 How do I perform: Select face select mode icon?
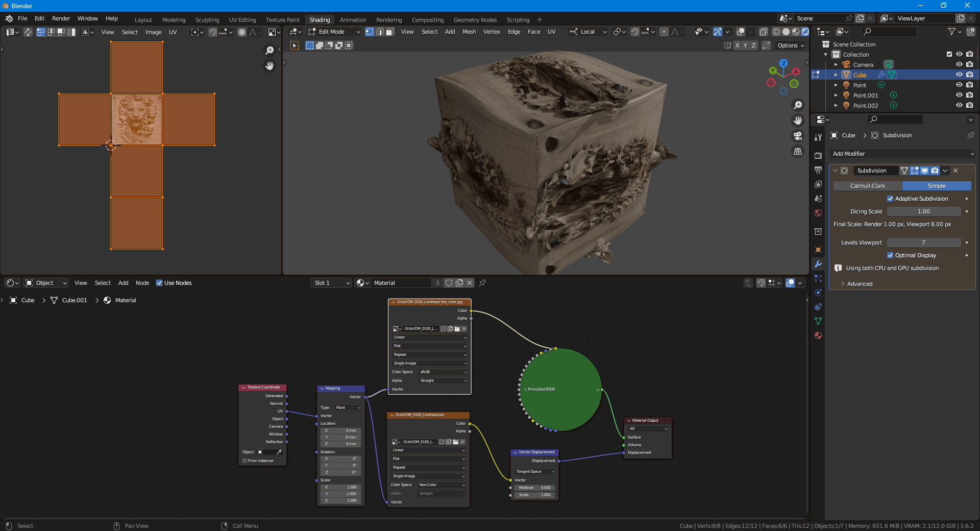(x=389, y=32)
